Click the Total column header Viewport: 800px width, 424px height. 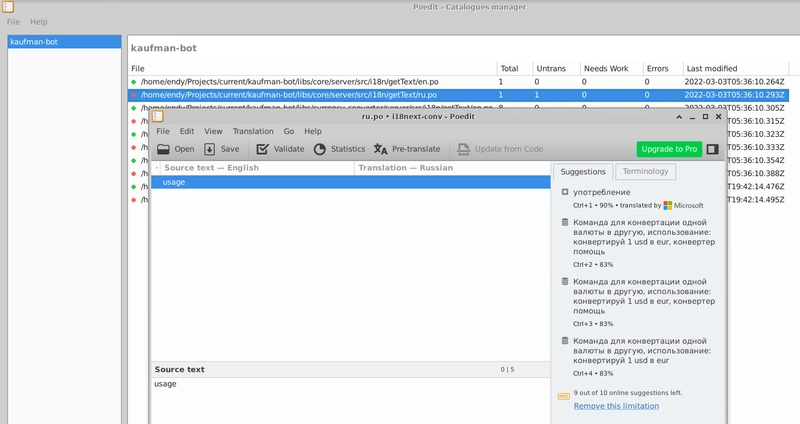(x=514, y=68)
